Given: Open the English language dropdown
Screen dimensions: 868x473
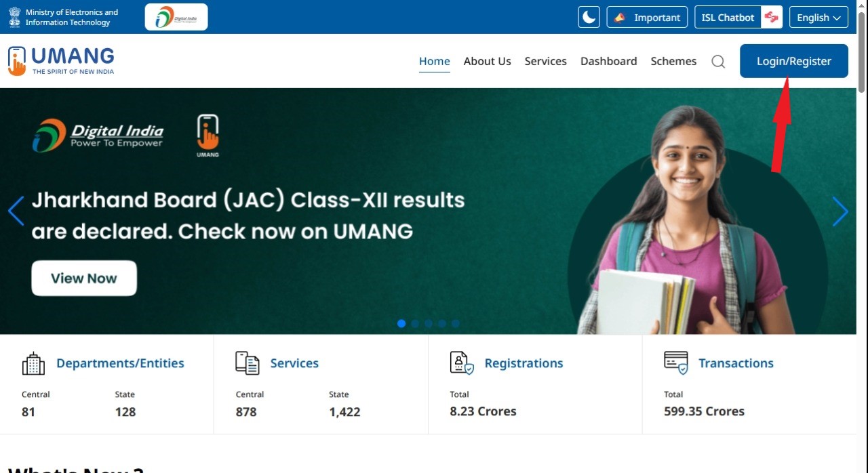Looking at the screenshot, I should pyautogui.click(x=818, y=18).
